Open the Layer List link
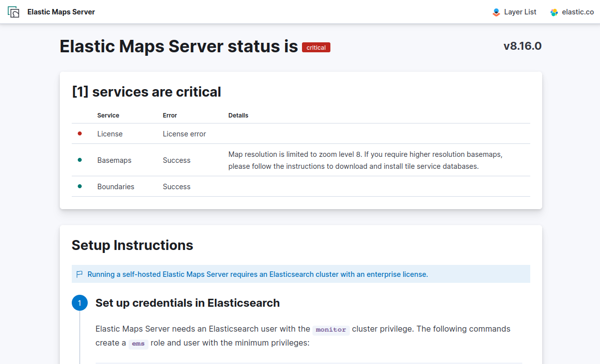 pos(520,12)
